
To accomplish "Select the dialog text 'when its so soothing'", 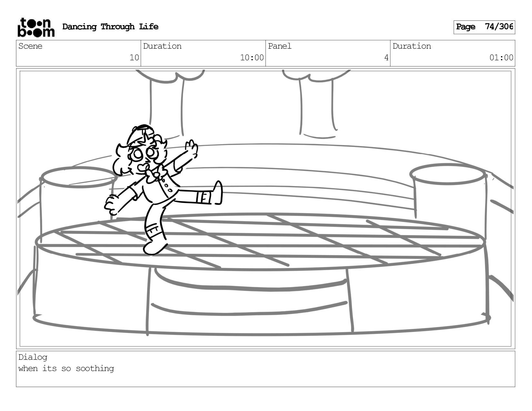I will coord(66,368).
